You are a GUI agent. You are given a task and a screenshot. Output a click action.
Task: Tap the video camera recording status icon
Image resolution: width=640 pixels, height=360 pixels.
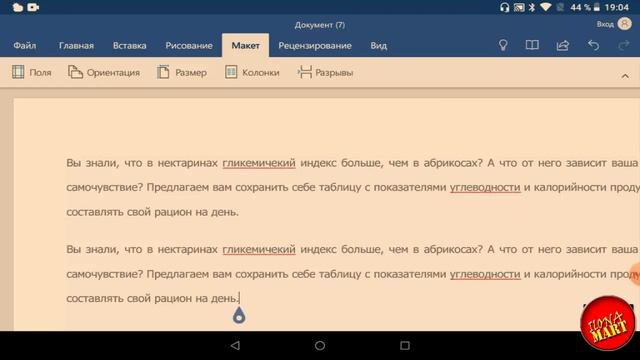33,7
